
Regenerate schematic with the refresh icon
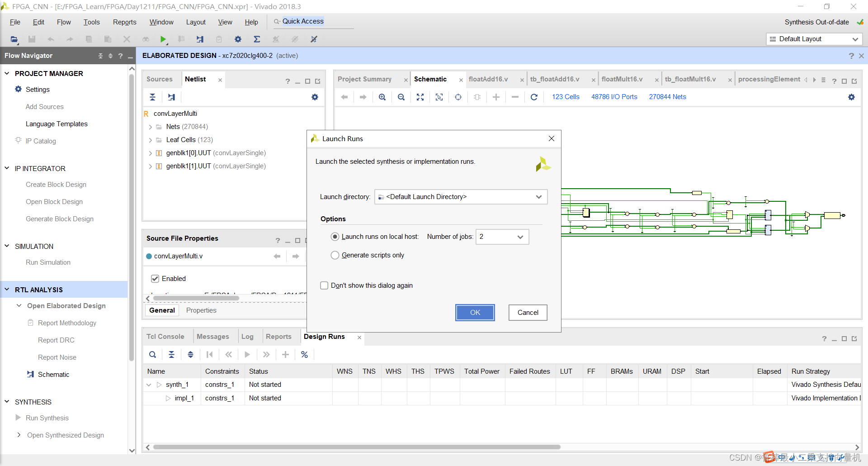coord(534,97)
